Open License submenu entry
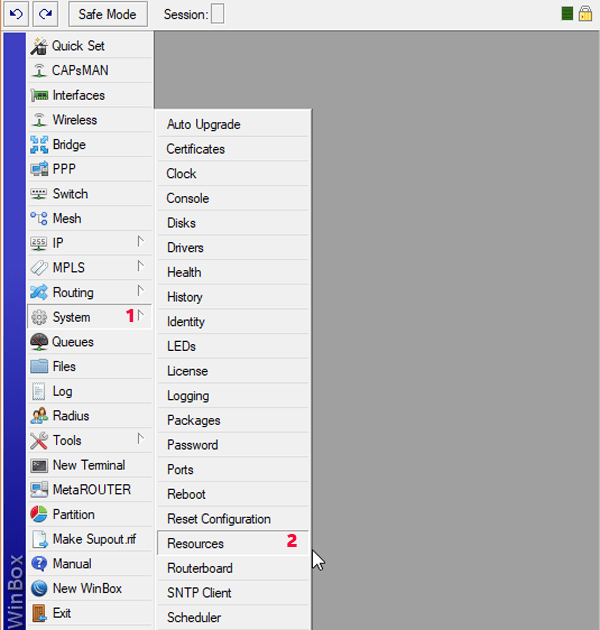 click(x=233, y=371)
